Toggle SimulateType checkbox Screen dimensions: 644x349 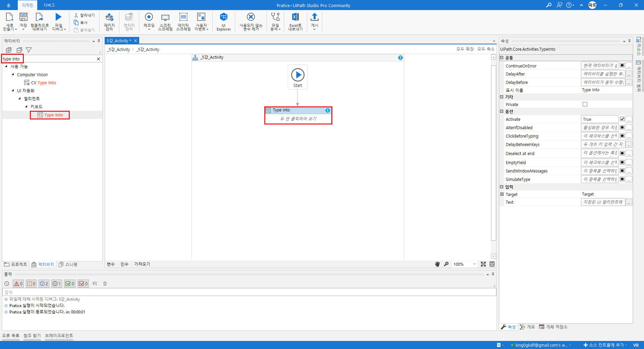tap(622, 179)
